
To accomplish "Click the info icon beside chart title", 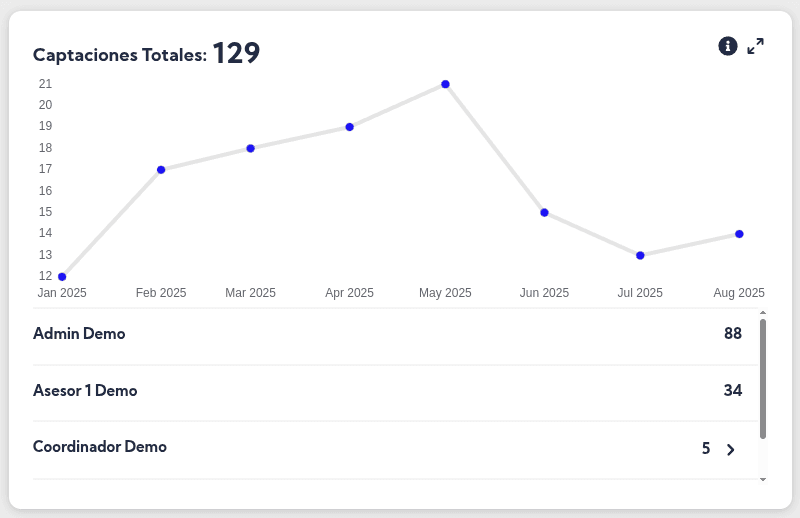I will coord(728,46).
